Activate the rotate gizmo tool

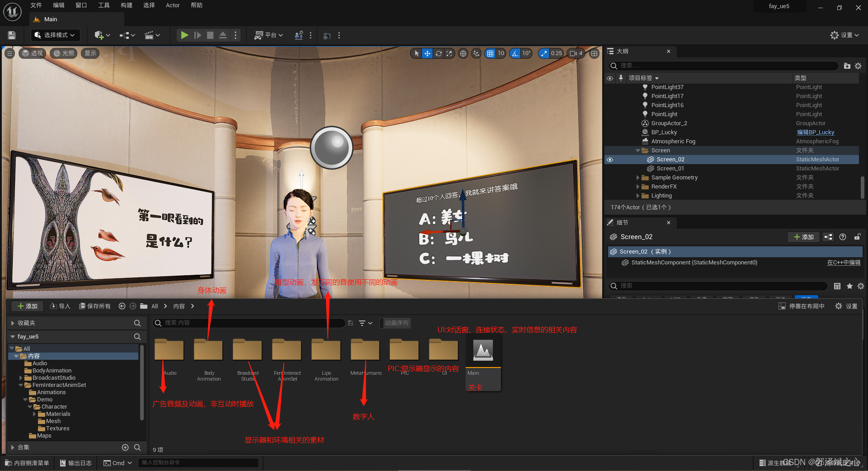tap(439, 53)
